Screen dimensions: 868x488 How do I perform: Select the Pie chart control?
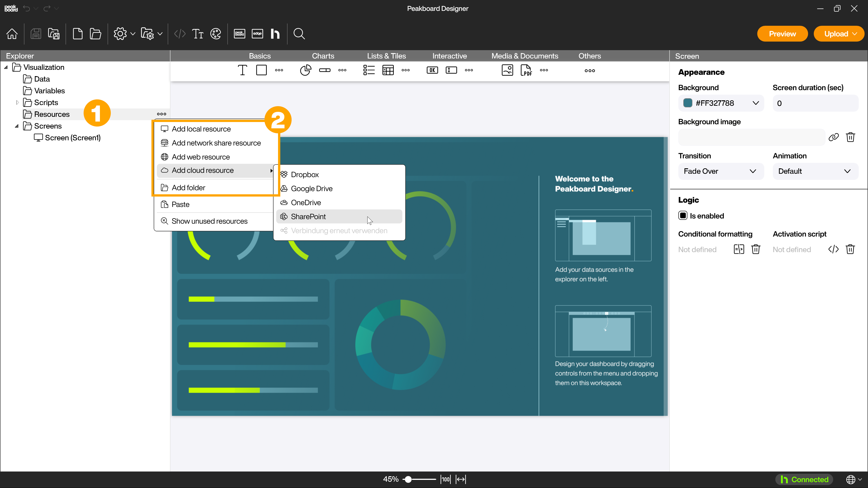tap(306, 70)
